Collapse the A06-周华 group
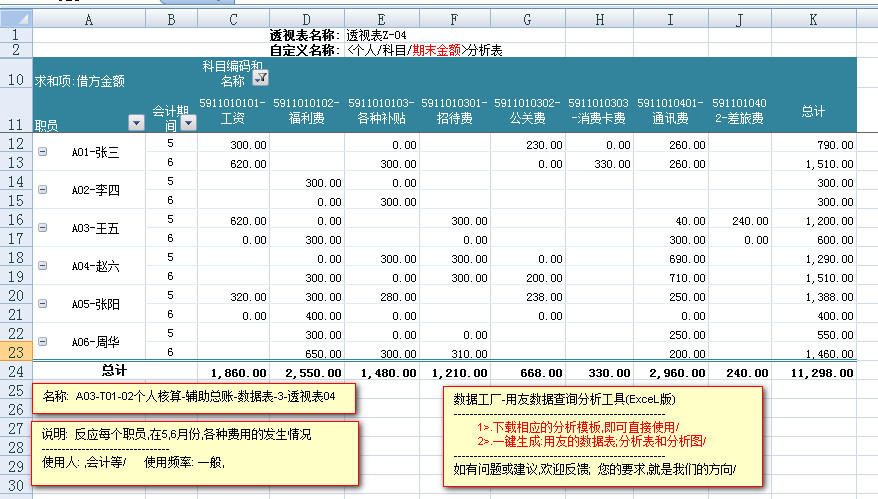Image resolution: width=878 pixels, height=499 pixels. tap(42, 342)
